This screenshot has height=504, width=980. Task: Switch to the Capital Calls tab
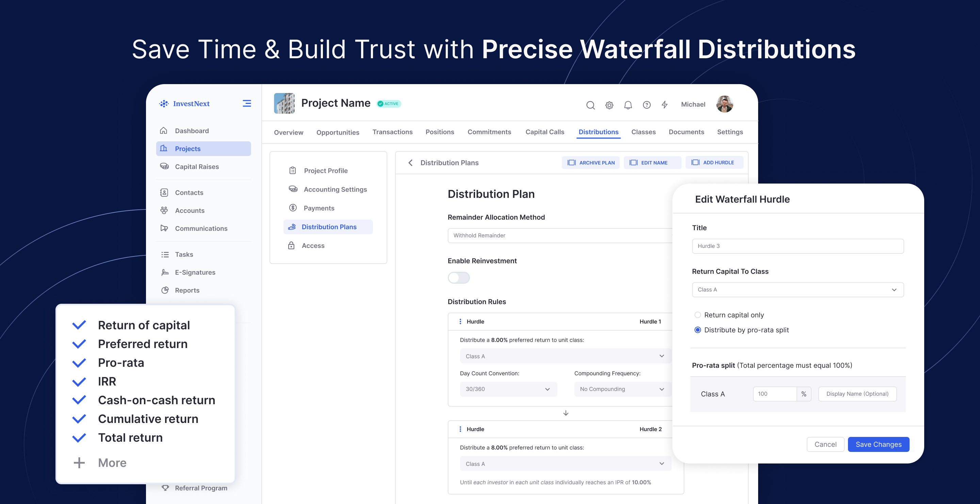tap(545, 132)
